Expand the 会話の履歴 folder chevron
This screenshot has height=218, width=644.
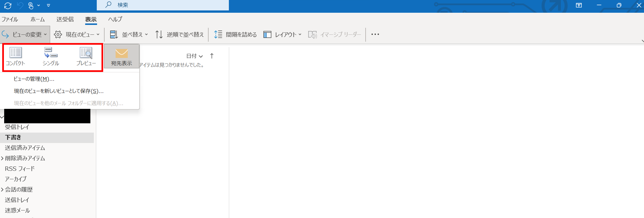[x=2, y=190]
